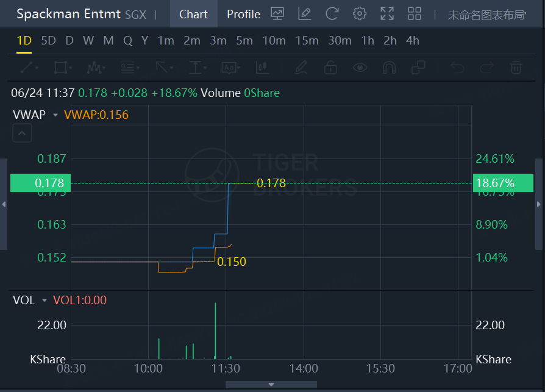The height and width of the screenshot is (392, 545).
Task: Open the chart indicator monitor icon
Action: coord(277,14)
